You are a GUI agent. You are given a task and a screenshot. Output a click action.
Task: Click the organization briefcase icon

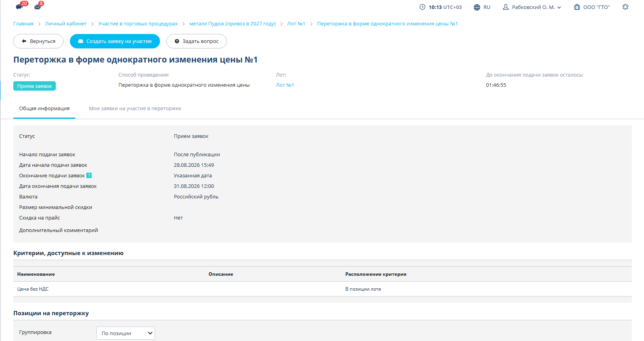tap(577, 7)
